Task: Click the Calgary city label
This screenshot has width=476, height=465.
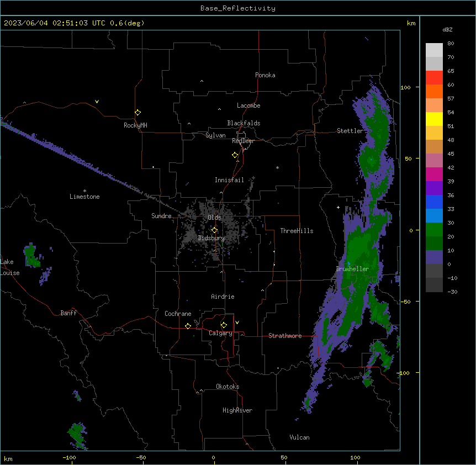Action: tap(220, 333)
